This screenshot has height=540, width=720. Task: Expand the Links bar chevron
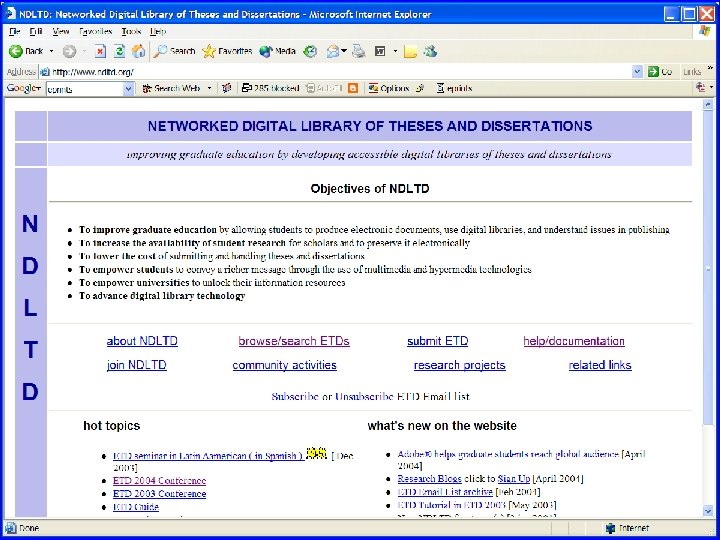[x=710, y=68]
